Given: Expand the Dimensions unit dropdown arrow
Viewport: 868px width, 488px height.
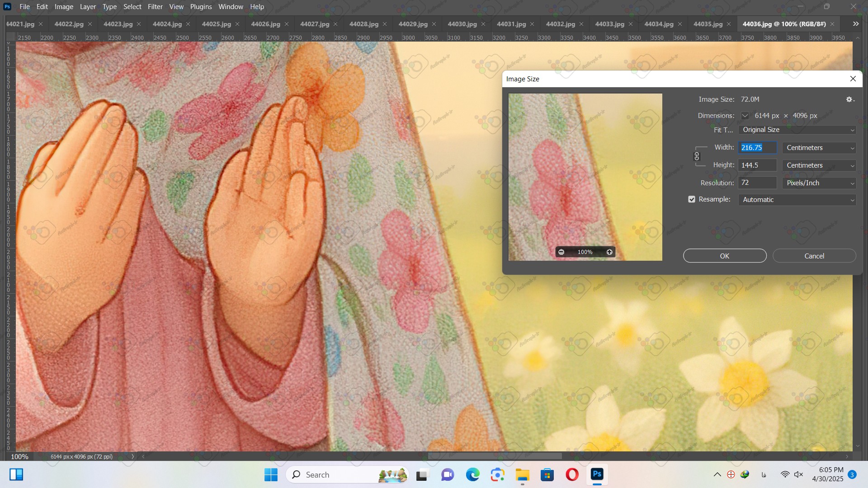Looking at the screenshot, I should click(745, 116).
